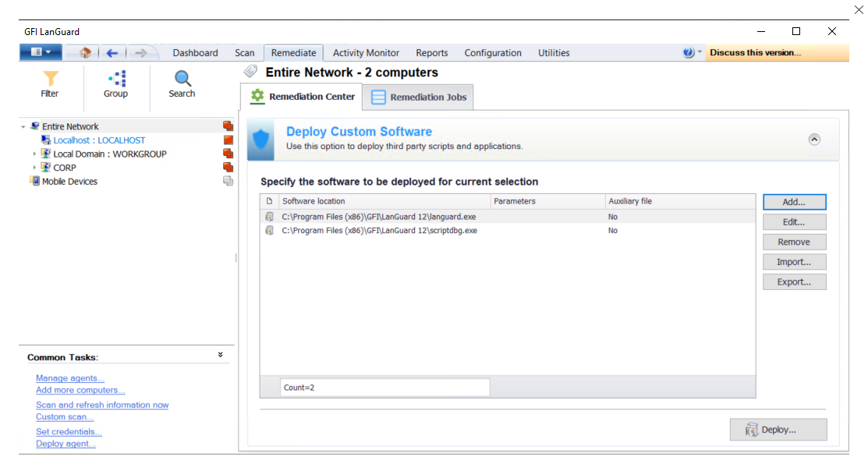Click the Back arrow icon
868x474 pixels.
[112, 52]
